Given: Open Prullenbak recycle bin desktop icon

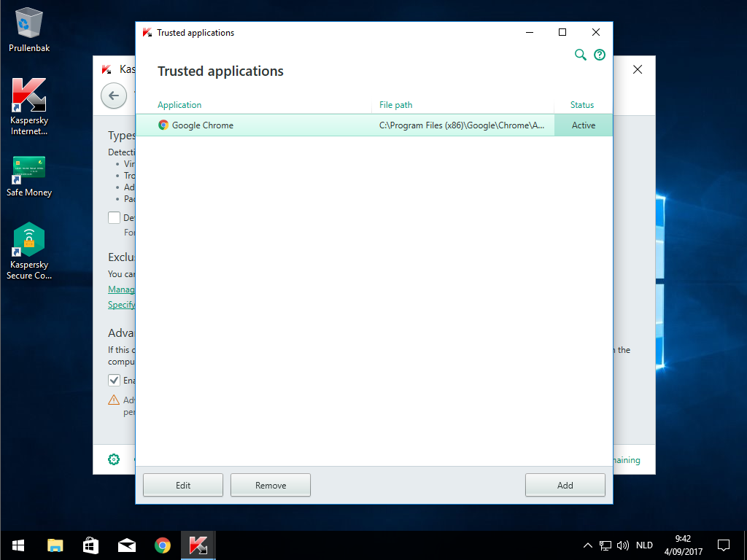Looking at the screenshot, I should point(29,29).
